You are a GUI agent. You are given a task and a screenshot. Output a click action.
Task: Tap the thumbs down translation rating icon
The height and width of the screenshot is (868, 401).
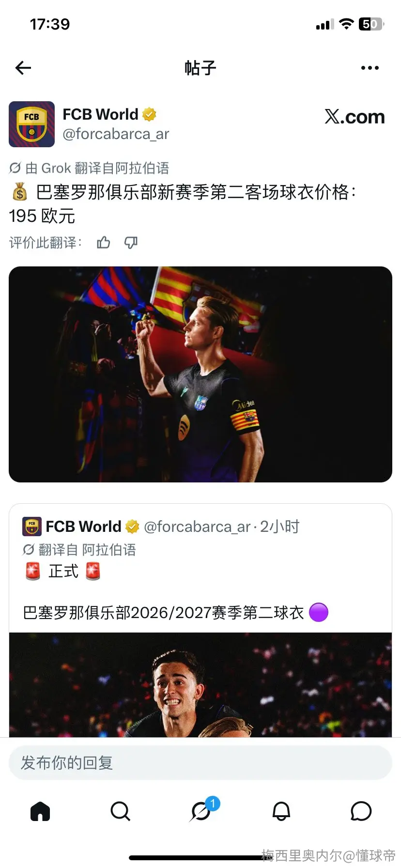click(x=131, y=242)
